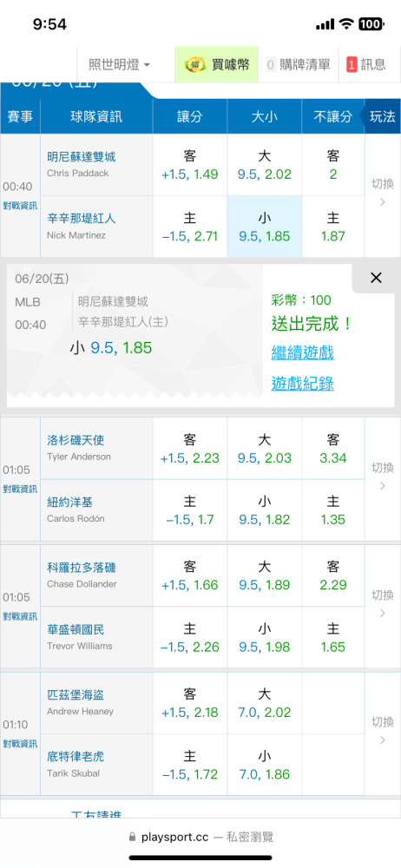Expand 切換 for the Twins vs Reds game

tap(383, 192)
